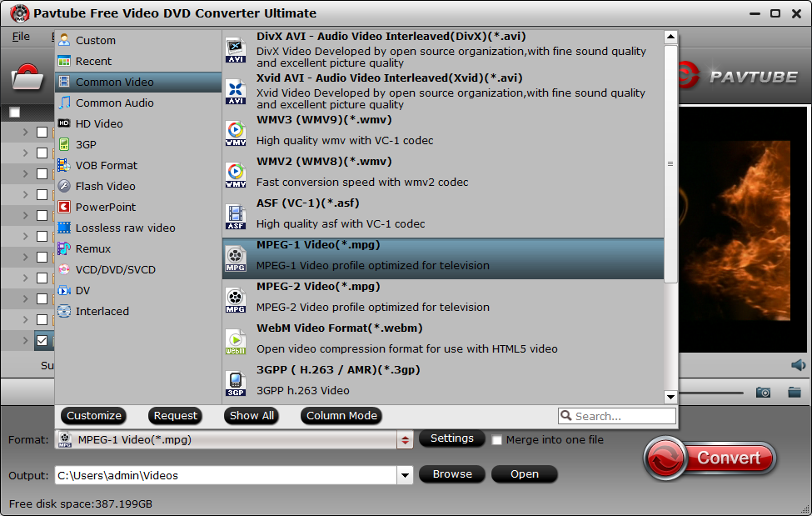The image size is (812, 516).
Task: Open snapshot folder icon under preview
Action: click(x=795, y=392)
